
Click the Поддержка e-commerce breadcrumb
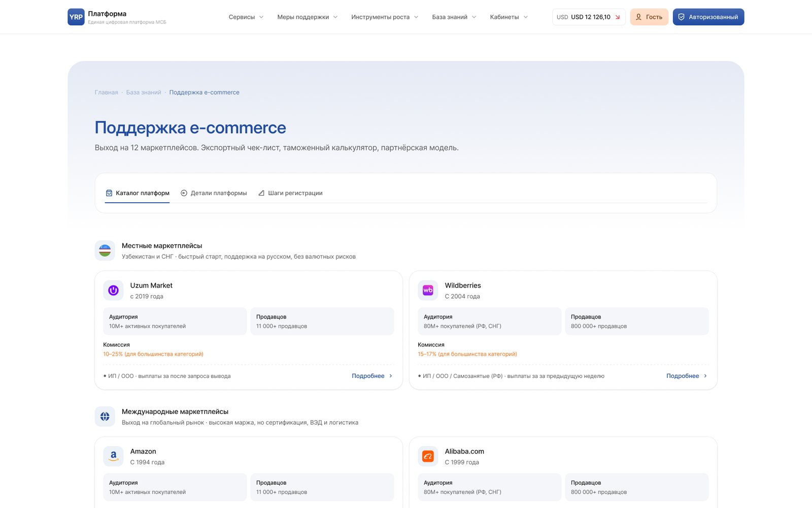pos(204,92)
